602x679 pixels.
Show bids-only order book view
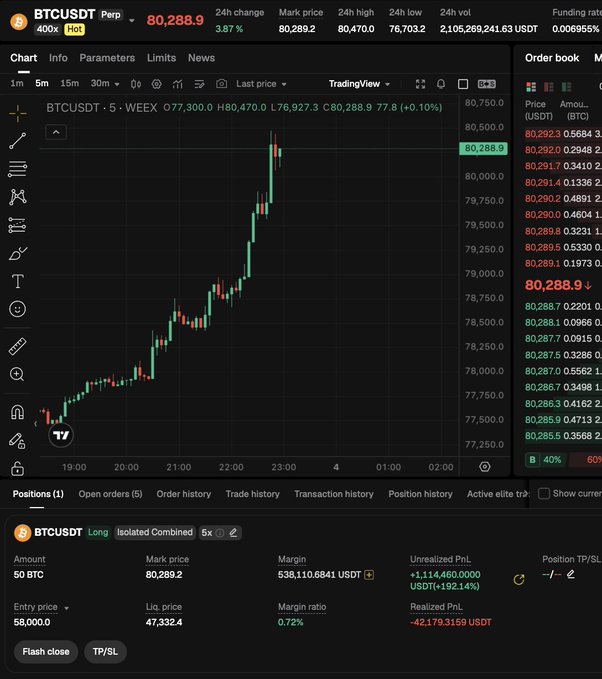[x=566, y=87]
